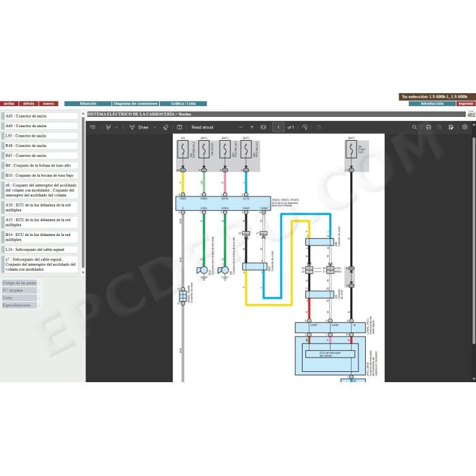
Task: Select 'L24 : Subconjunto del cable espiral'
Action: (41, 250)
